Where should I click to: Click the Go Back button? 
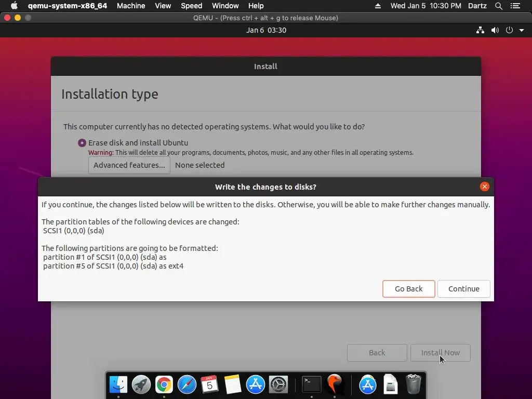pyautogui.click(x=408, y=289)
